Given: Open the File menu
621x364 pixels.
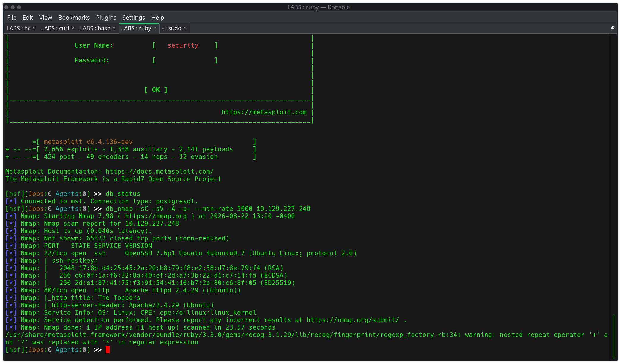Looking at the screenshot, I should tap(12, 18).
